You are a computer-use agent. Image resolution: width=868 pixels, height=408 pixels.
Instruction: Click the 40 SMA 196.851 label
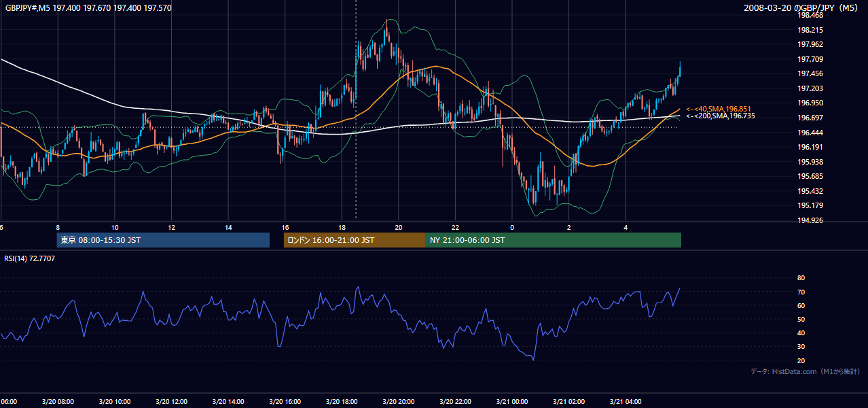pyautogui.click(x=719, y=109)
